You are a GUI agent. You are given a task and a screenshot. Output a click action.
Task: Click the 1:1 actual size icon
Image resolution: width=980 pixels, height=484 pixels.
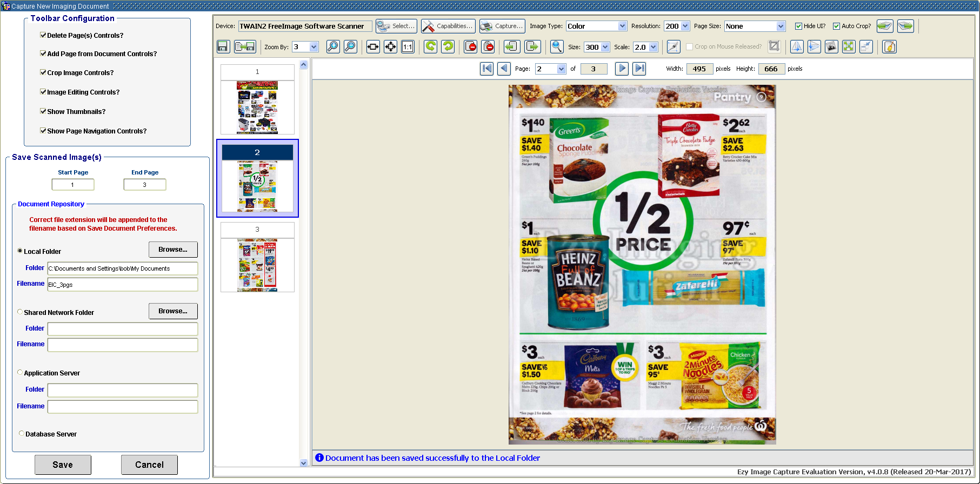(408, 47)
